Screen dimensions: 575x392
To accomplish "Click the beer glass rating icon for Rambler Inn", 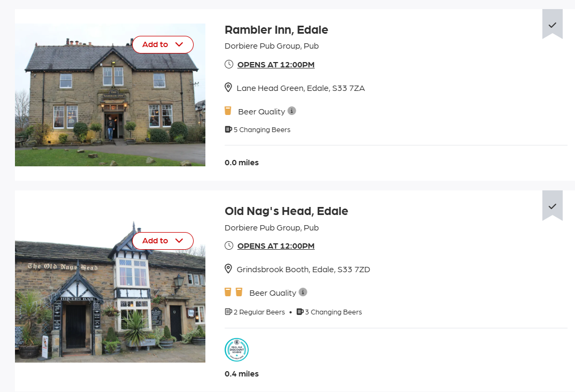I will coord(228,111).
